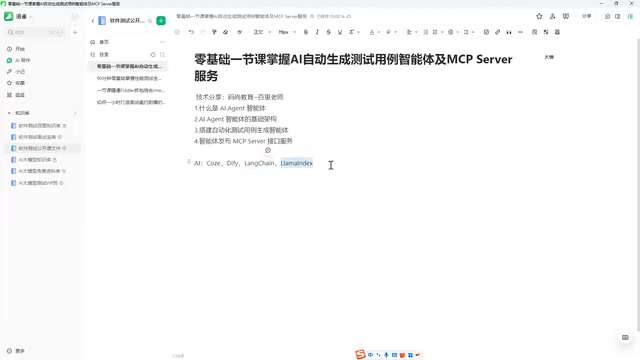Click the Undo arrow in editor toolbar
This screenshot has height=360, width=640.
click(x=191, y=32)
